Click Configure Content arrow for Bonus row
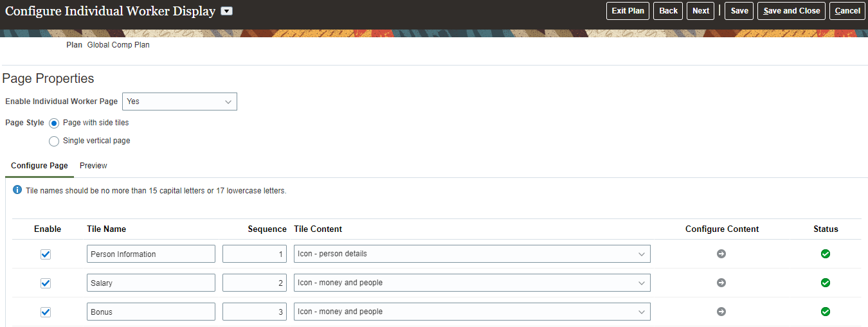 pos(721,312)
